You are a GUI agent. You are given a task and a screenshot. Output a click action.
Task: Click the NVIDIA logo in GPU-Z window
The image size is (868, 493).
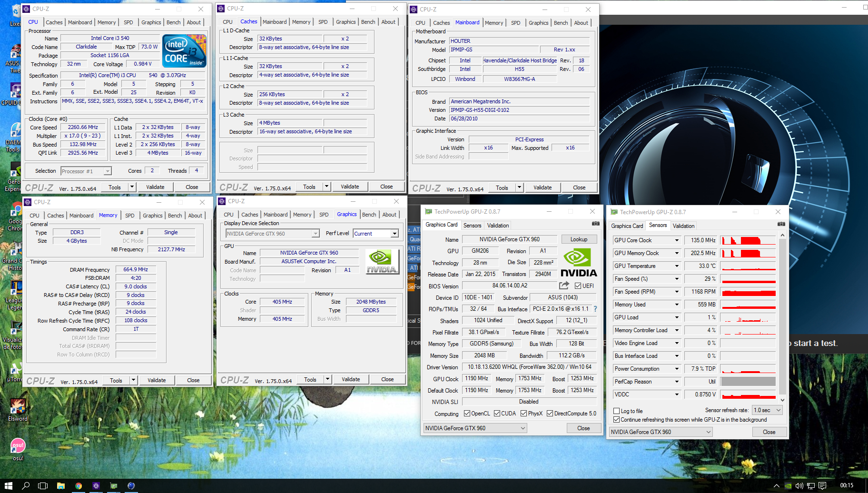pos(579,263)
